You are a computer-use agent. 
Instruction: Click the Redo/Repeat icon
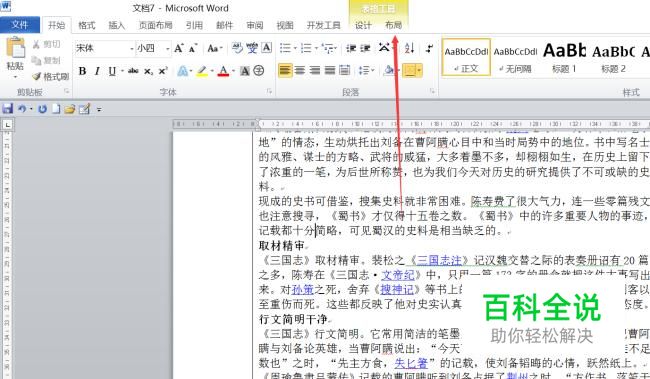(42, 109)
